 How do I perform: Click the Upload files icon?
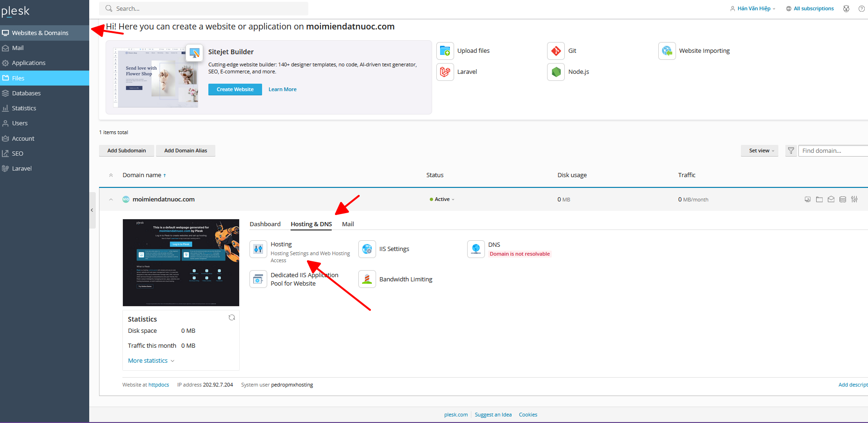(x=445, y=50)
